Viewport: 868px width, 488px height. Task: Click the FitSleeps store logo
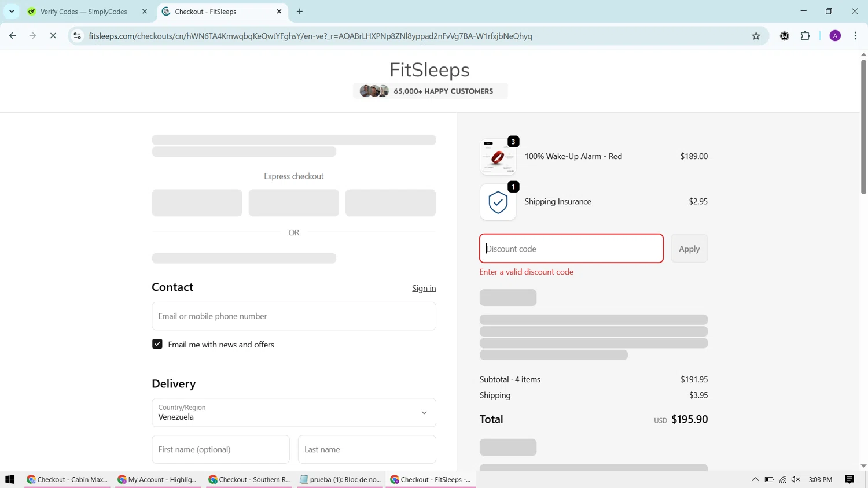click(x=429, y=70)
